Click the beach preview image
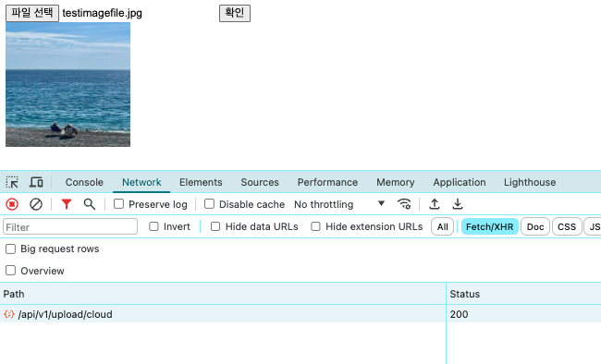601x364 pixels. point(67,84)
